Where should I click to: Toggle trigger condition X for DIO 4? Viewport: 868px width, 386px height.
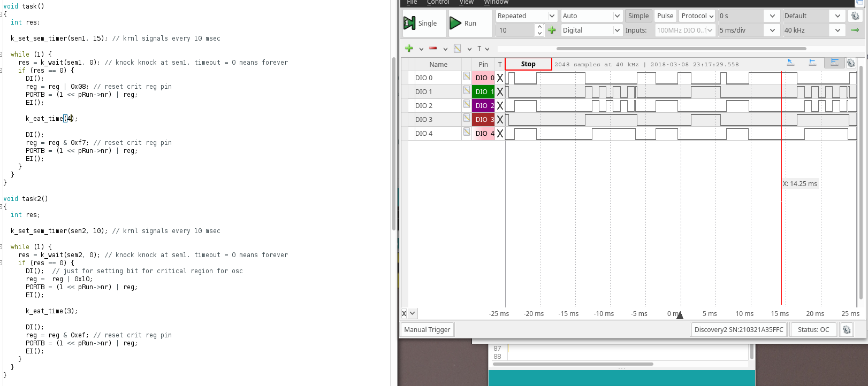500,134
